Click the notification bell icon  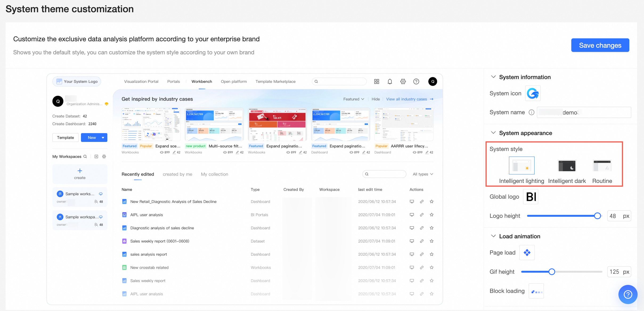(x=390, y=81)
